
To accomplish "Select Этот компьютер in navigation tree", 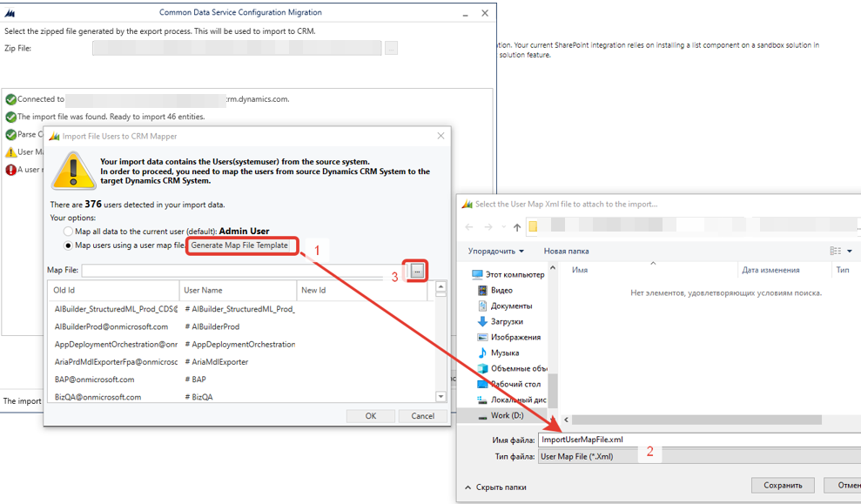I will [508, 274].
